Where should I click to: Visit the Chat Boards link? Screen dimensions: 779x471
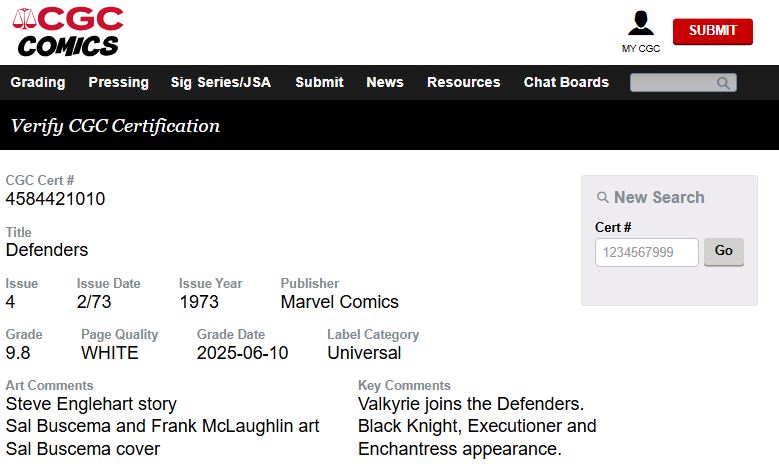(x=566, y=82)
